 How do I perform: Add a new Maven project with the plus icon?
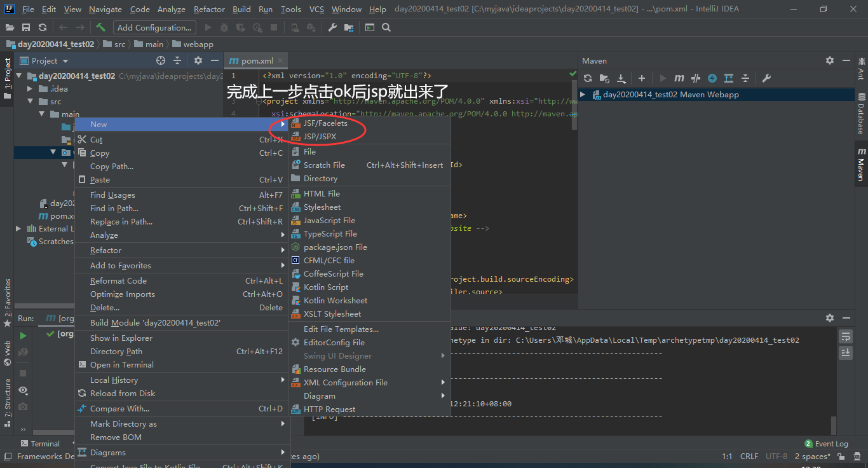[x=641, y=78]
